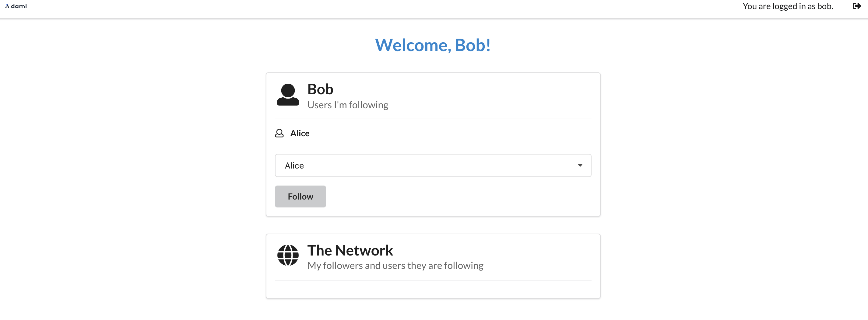The width and height of the screenshot is (868, 320).
Task: Click the globe icon for The Network
Action: pos(288,256)
